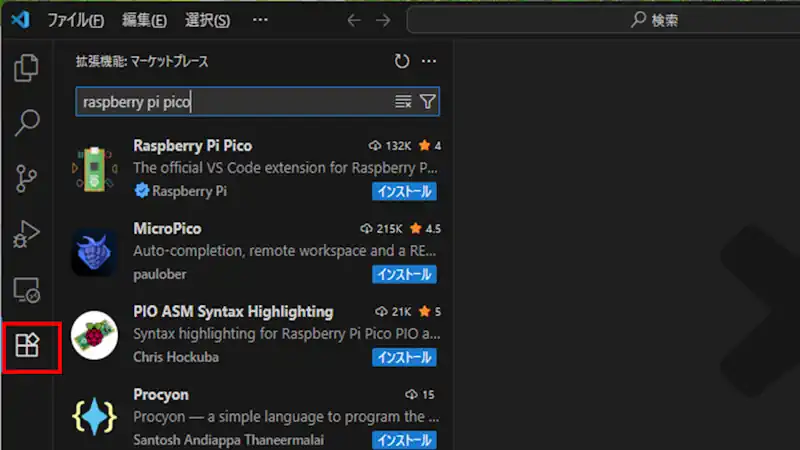Click the publisher name Chris Hockuba
The image size is (800, 450).
click(x=176, y=357)
